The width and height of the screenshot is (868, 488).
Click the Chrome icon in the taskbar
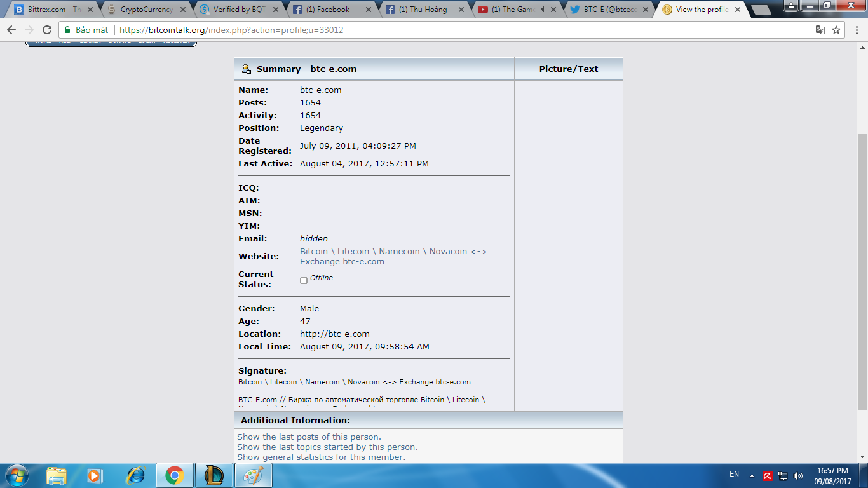coord(175,475)
